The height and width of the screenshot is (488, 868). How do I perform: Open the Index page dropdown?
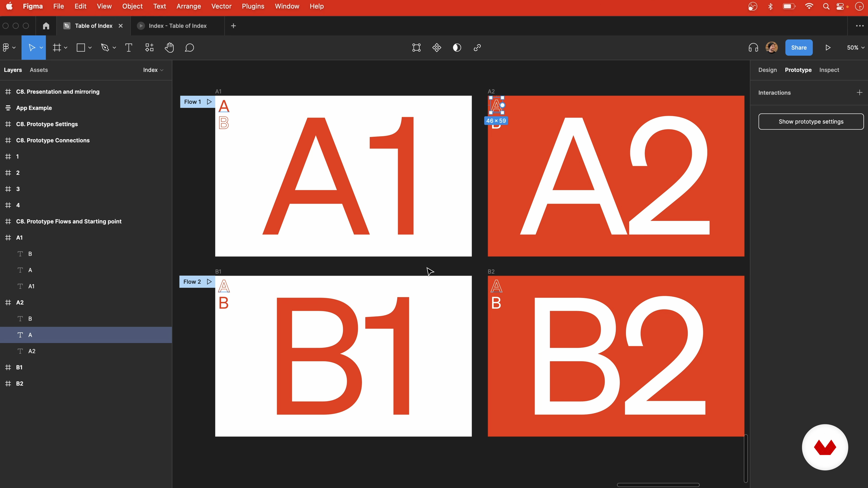[x=153, y=70]
